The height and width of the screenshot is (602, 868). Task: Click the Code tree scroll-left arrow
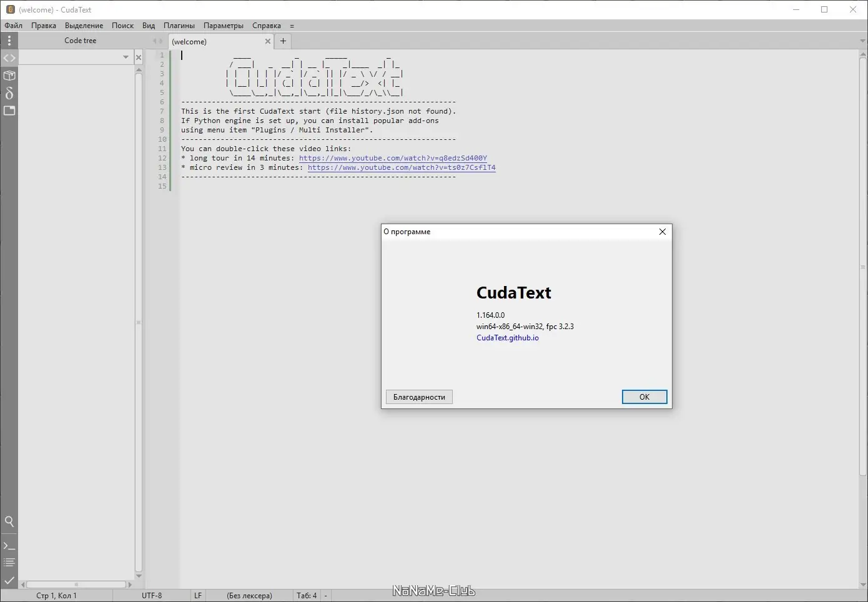(x=23, y=585)
